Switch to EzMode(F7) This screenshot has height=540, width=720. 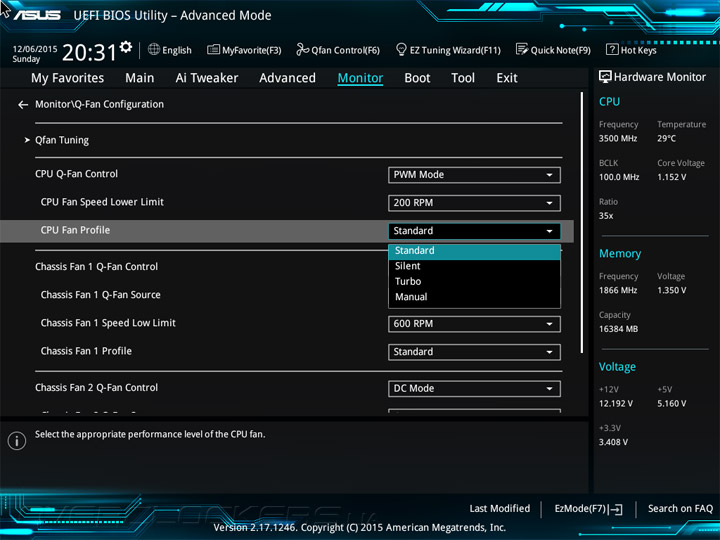(x=588, y=509)
